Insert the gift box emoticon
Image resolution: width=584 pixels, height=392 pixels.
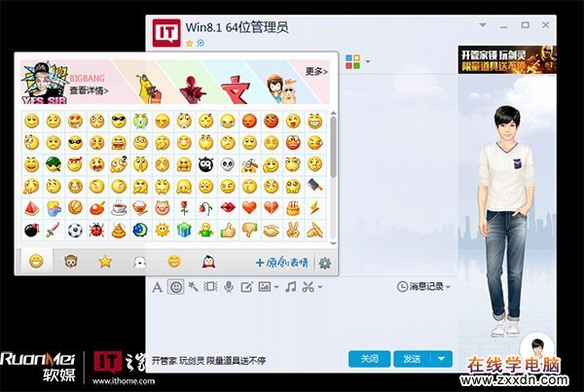(x=184, y=231)
